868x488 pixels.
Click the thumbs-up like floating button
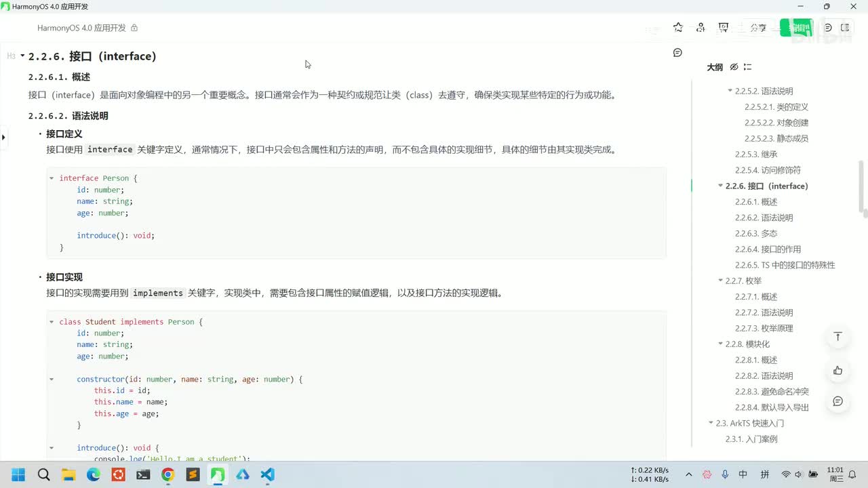(x=837, y=370)
